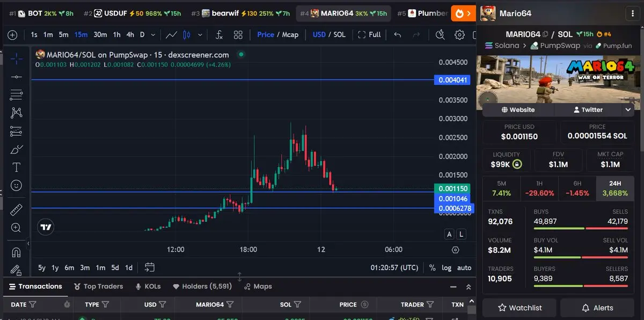This screenshot has width=644, height=320.
Task: Click the fire trending button
Action: pyautogui.click(x=464, y=13)
